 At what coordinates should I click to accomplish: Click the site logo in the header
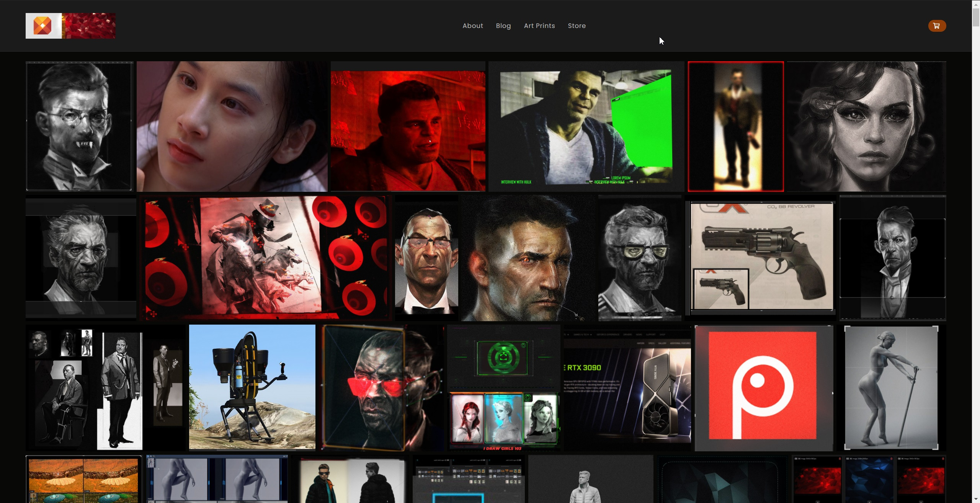tap(70, 26)
